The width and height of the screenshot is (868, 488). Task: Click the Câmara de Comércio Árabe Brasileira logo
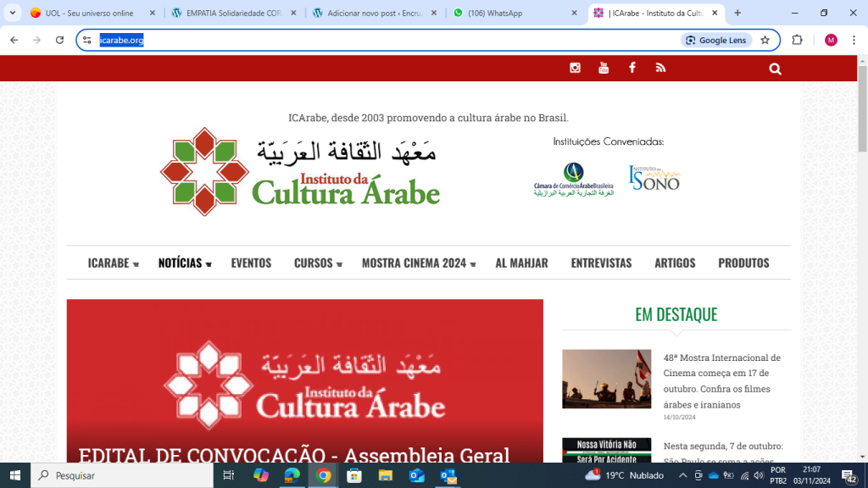(x=573, y=179)
